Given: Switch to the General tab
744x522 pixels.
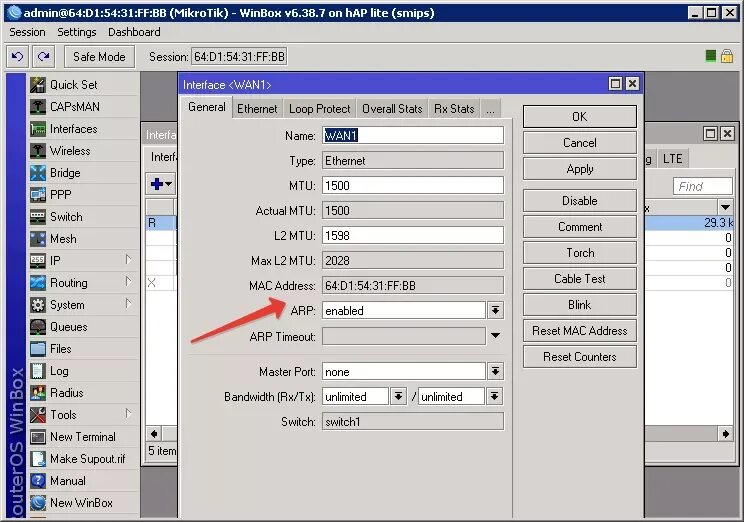Looking at the screenshot, I should 206,107.
